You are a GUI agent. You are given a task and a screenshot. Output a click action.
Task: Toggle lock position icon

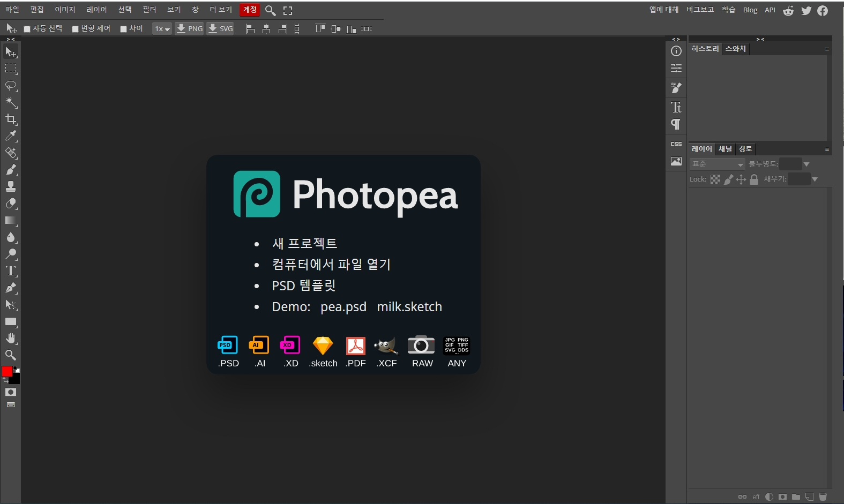741,179
